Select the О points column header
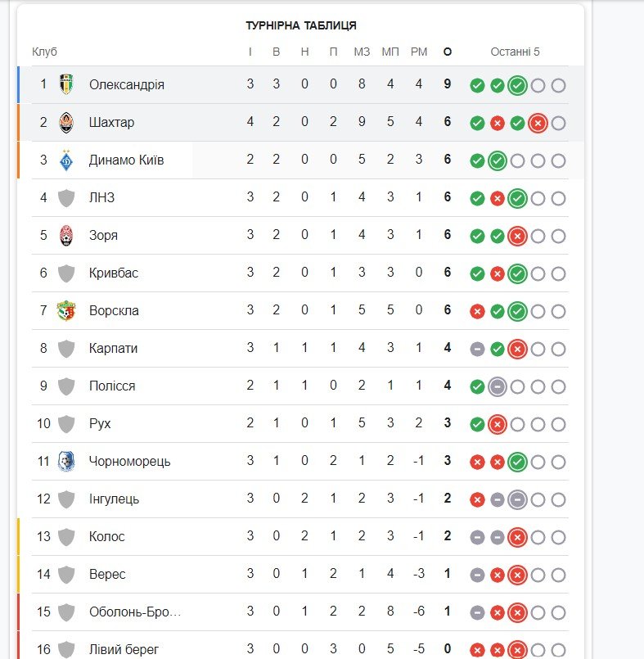 pos(448,52)
